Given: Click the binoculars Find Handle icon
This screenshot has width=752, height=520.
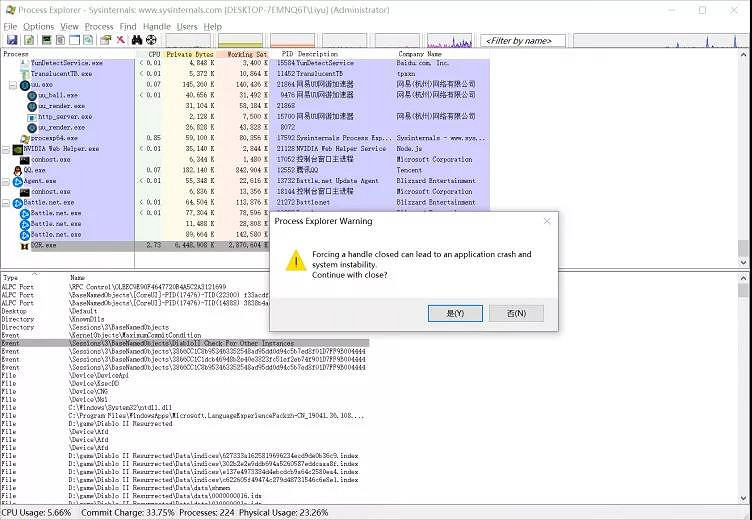Looking at the screenshot, I should [136, 40].
